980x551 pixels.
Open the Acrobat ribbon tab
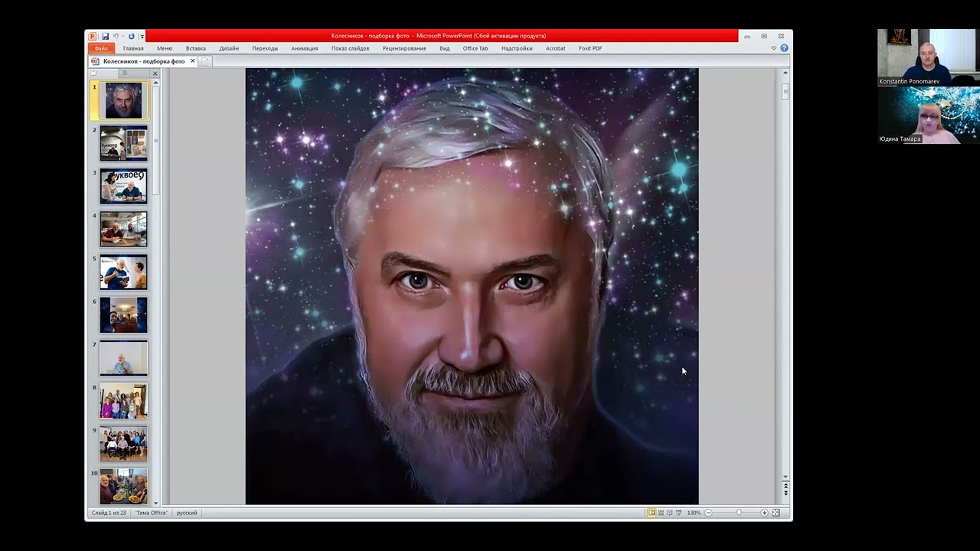point(556,48)
